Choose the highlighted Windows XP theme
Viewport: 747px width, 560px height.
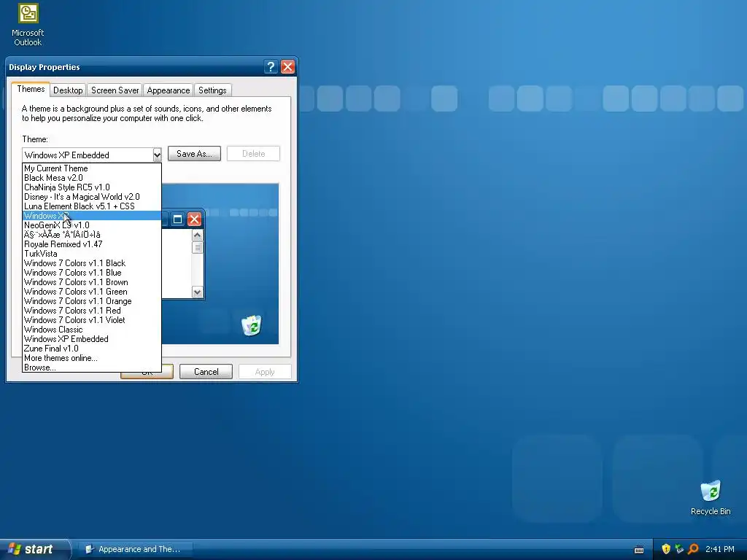coord(91,216)
